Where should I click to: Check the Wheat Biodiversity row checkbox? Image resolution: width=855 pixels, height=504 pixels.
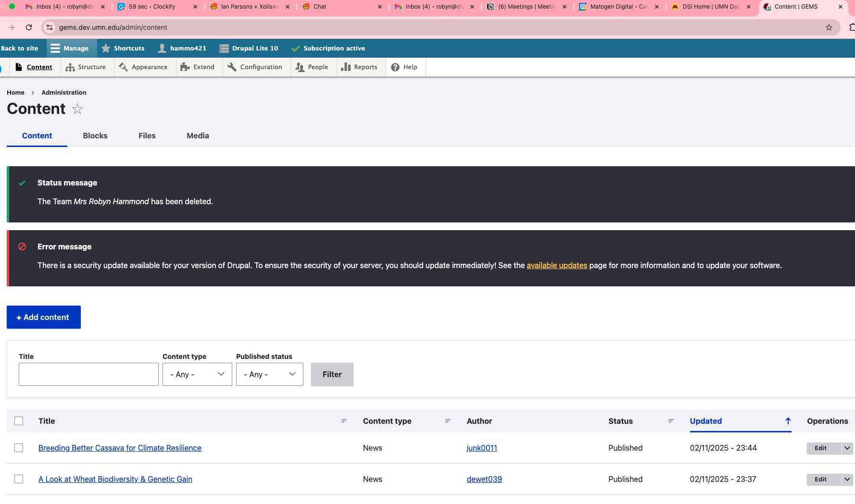(x=19, y=479)
